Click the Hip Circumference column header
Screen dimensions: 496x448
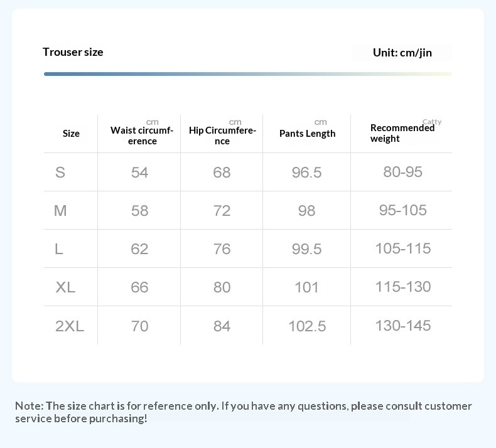pos(222,136)
